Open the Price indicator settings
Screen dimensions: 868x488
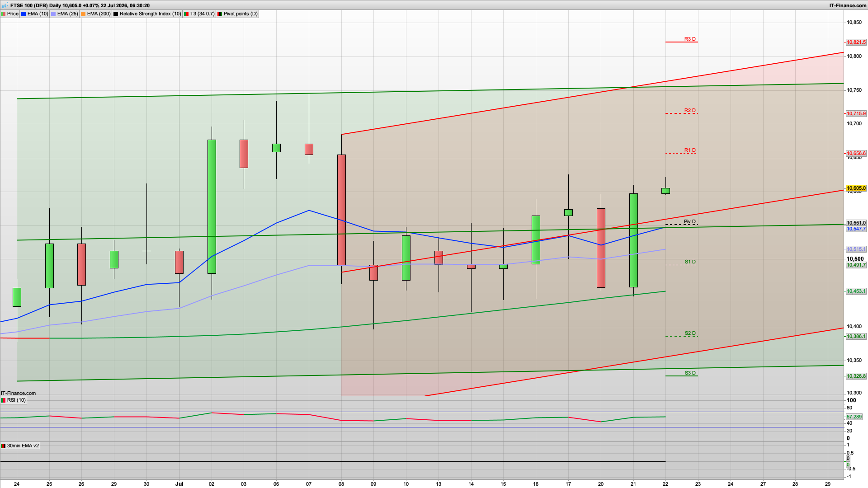coord(10,14)
